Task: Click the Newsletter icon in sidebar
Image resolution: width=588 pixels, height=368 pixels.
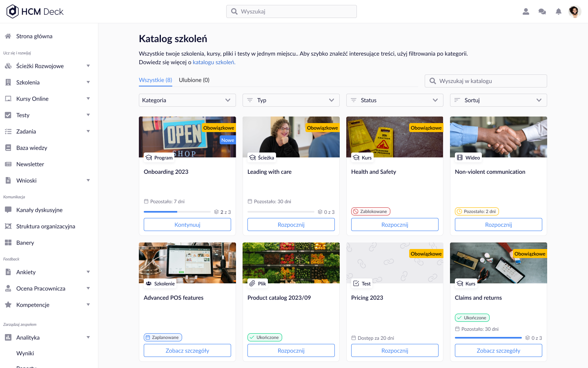Action: [8, 164]
